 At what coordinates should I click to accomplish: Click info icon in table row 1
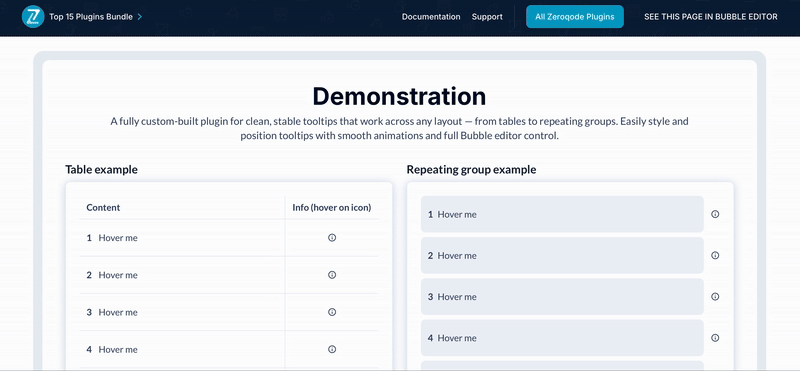tap(332, 238)
